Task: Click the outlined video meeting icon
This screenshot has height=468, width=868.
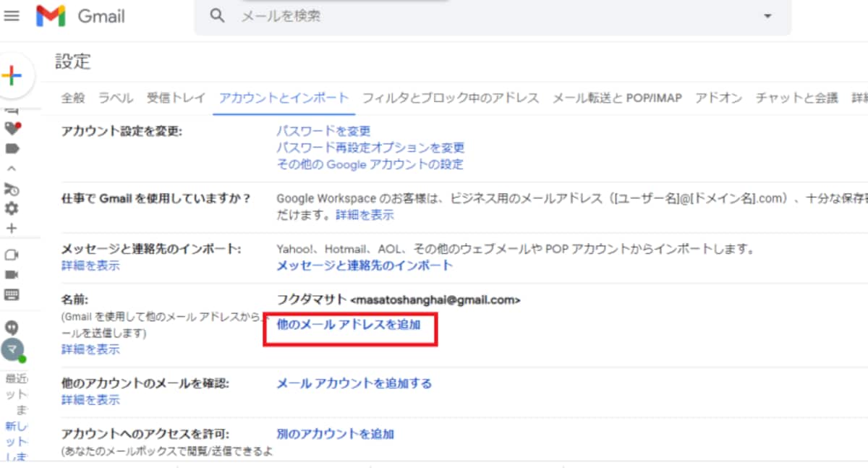Action: tap(12, 255)
